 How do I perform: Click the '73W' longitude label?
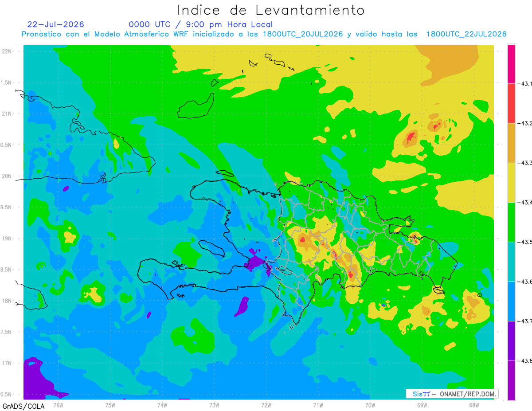pos(214,405)
